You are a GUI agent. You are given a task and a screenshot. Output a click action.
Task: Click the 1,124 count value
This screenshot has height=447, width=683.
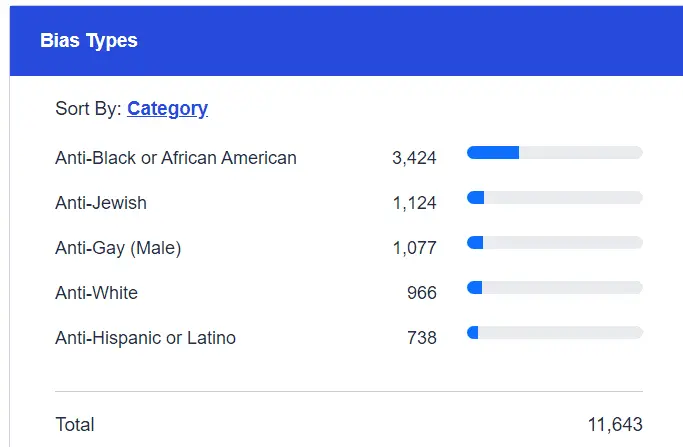(x=415, y=203)
